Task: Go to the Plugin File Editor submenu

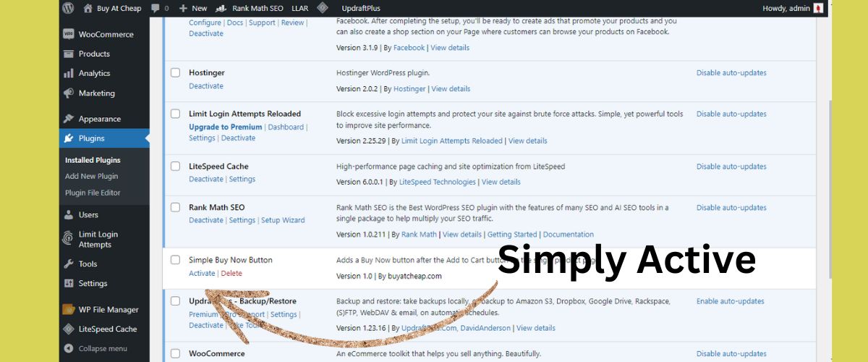Action: coord(93,193)
